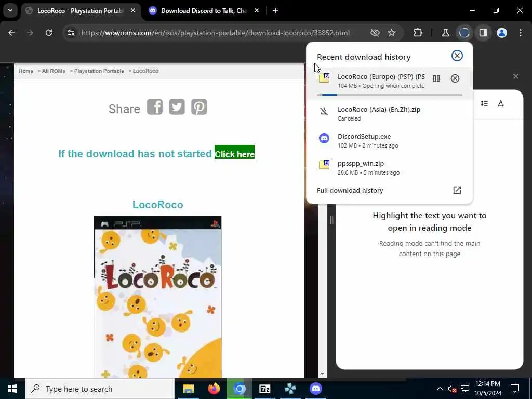Viewport: 532px width, 399px height.
Task: Open the Home breadcrumb link
Action: [x=26, y=71]
